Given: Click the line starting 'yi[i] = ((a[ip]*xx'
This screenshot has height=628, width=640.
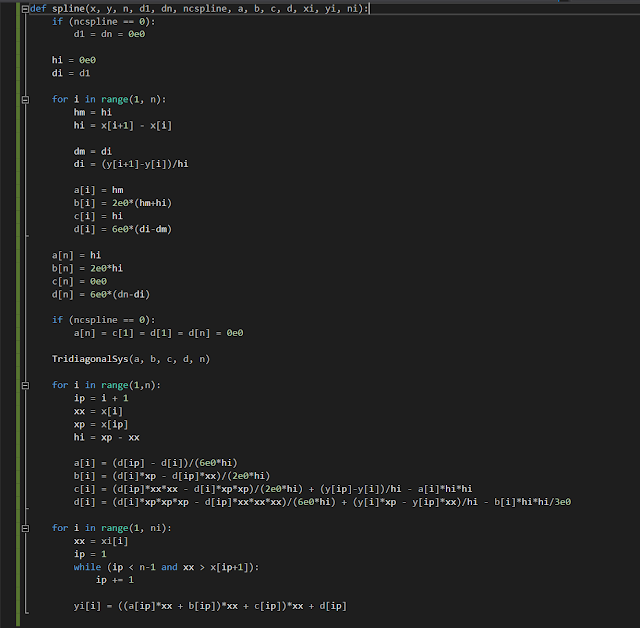Looking at the screenshot, I should pyautogui.click(x=210, y=606).
